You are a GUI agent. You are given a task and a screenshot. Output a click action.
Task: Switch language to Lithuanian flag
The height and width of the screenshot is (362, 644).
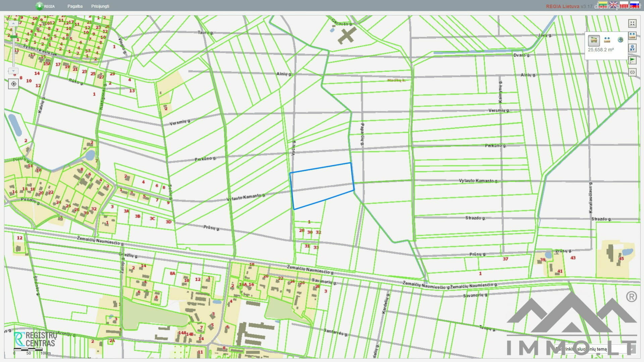[603, 5]
